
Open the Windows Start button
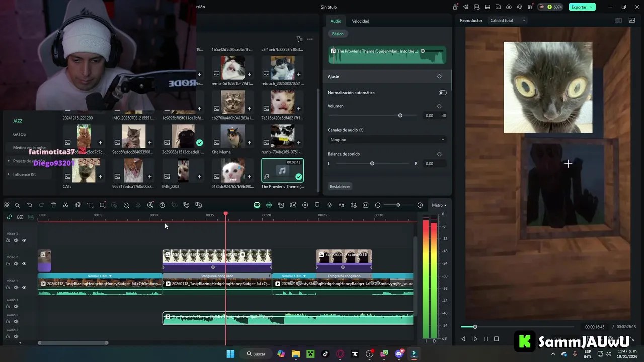pos(230,354)
